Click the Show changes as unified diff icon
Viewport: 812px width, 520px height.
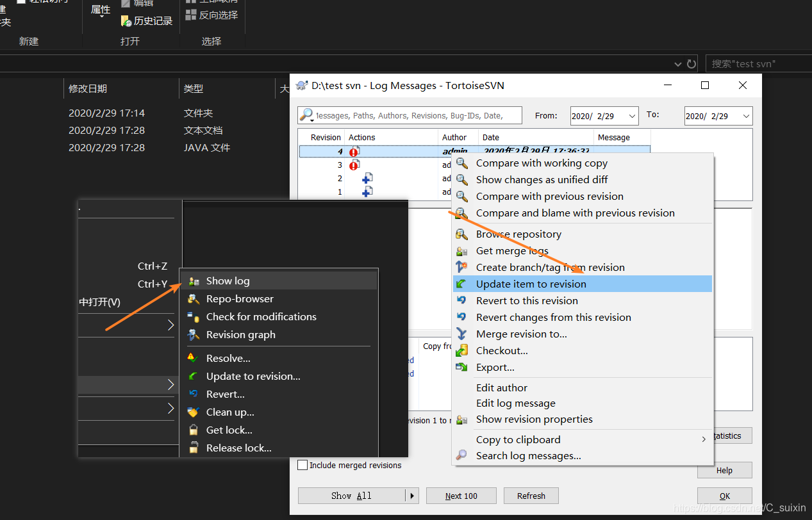pos(461,180)
